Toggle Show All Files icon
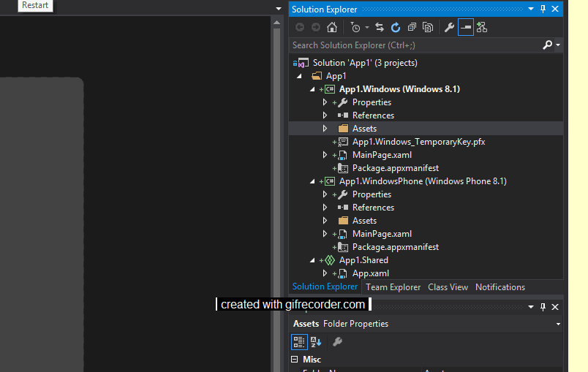The image size is (588, 372). [x=428, y=27]
